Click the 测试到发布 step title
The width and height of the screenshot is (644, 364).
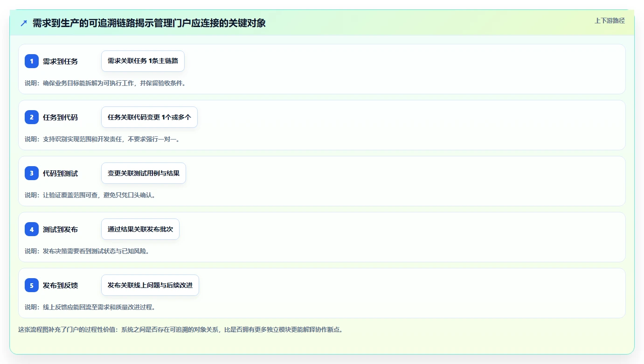tap(60, 229)
